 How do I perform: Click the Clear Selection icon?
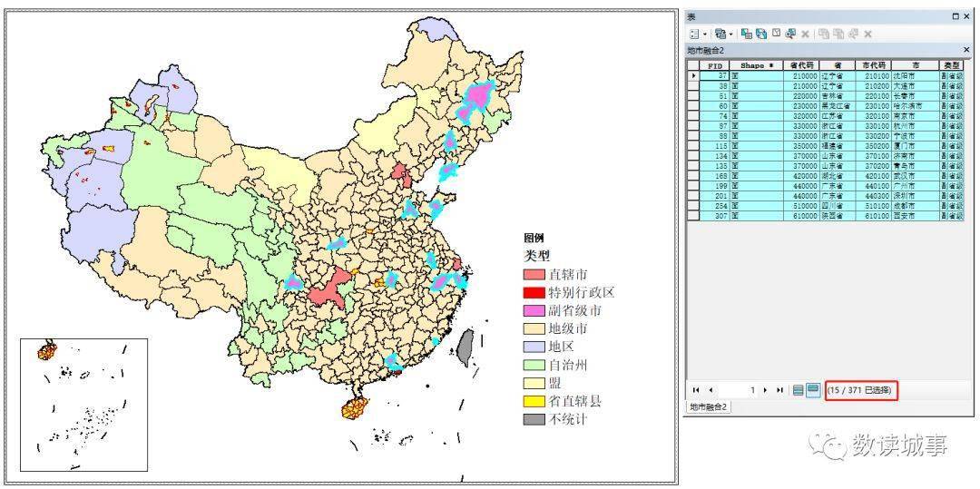[x=776, y=33]
